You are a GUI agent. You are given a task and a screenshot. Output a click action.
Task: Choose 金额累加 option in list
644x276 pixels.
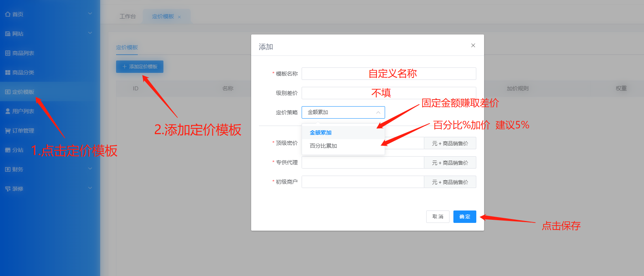(321, 133)
